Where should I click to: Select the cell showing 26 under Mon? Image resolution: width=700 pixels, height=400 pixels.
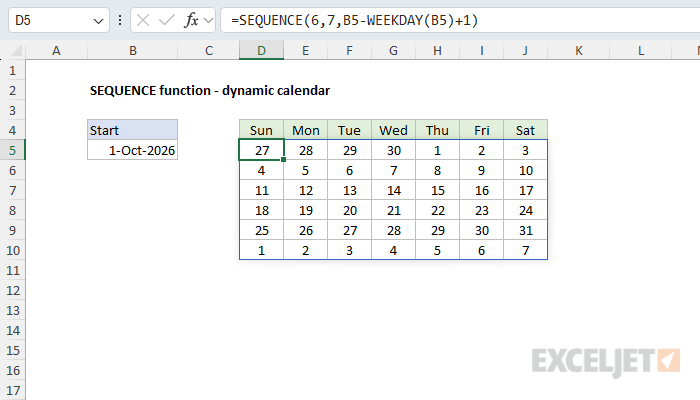click(305, 230)
